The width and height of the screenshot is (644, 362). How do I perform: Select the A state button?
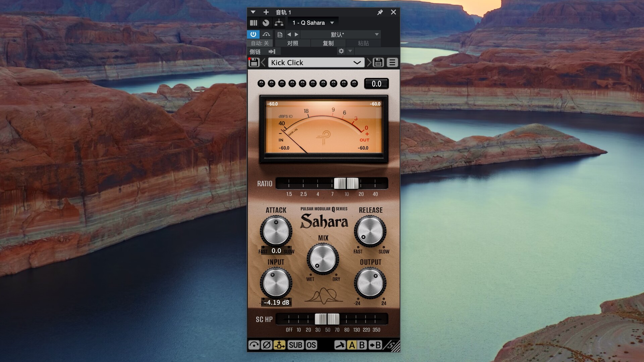coord(352,345)
